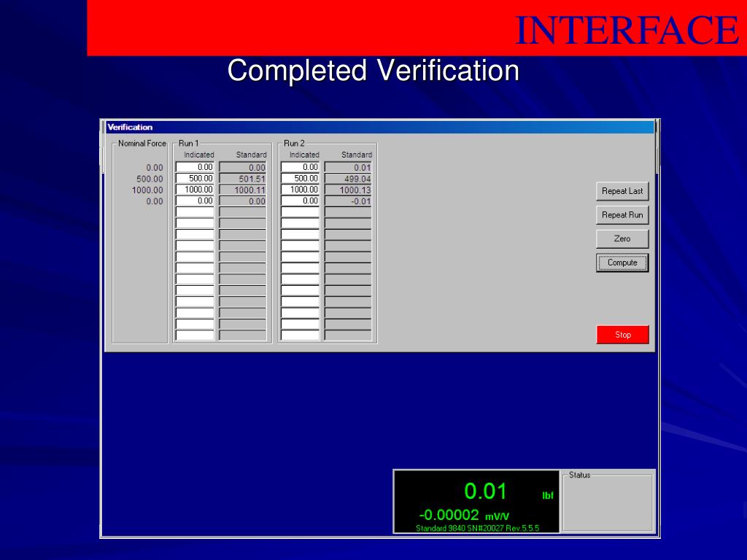The height and width of the screenshot is (560, 747).
Task: Click Run 1 Standard value 501.51
Action: click(242, 179)
